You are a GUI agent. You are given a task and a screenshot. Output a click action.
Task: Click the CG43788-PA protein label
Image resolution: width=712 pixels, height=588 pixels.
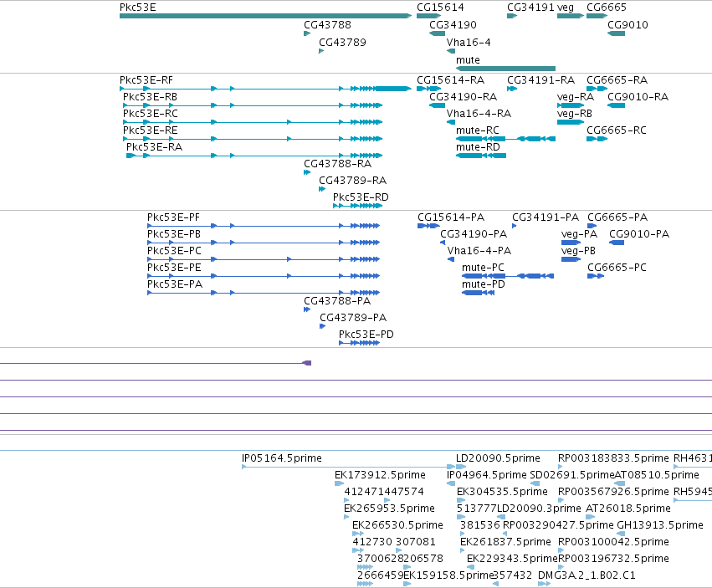click(x=337, y=300)
